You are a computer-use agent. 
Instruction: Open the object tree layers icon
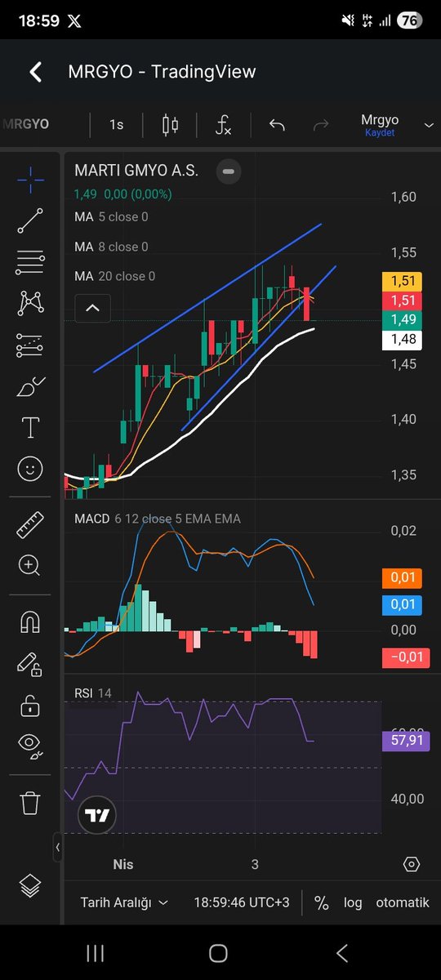click(x=30, y=885)
